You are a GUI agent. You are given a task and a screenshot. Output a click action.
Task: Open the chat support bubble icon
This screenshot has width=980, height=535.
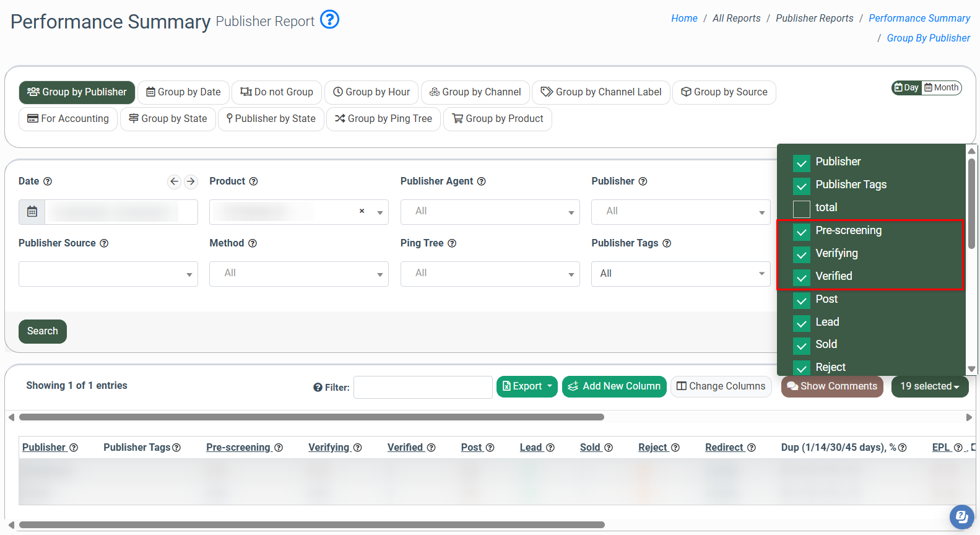pyautogui.click(x=961, y=516)
